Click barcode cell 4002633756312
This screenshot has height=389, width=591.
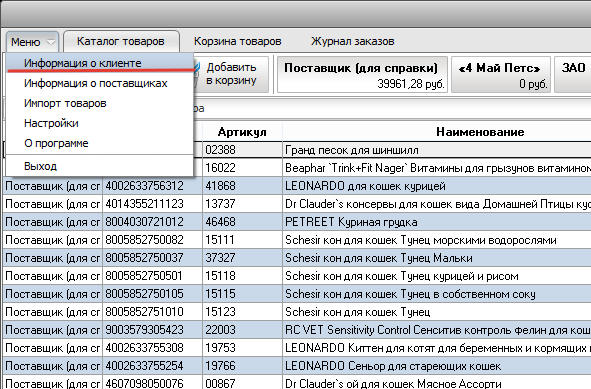(152, 186)
